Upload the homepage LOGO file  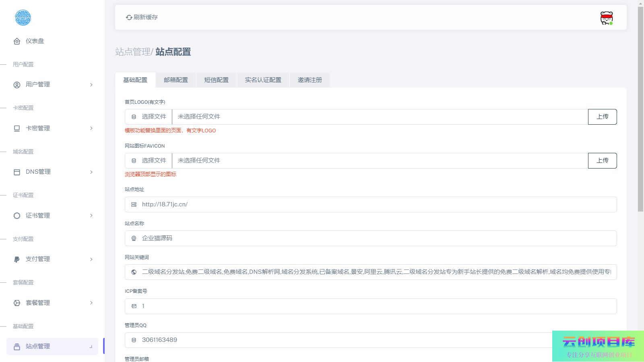[x=602, y=117]
